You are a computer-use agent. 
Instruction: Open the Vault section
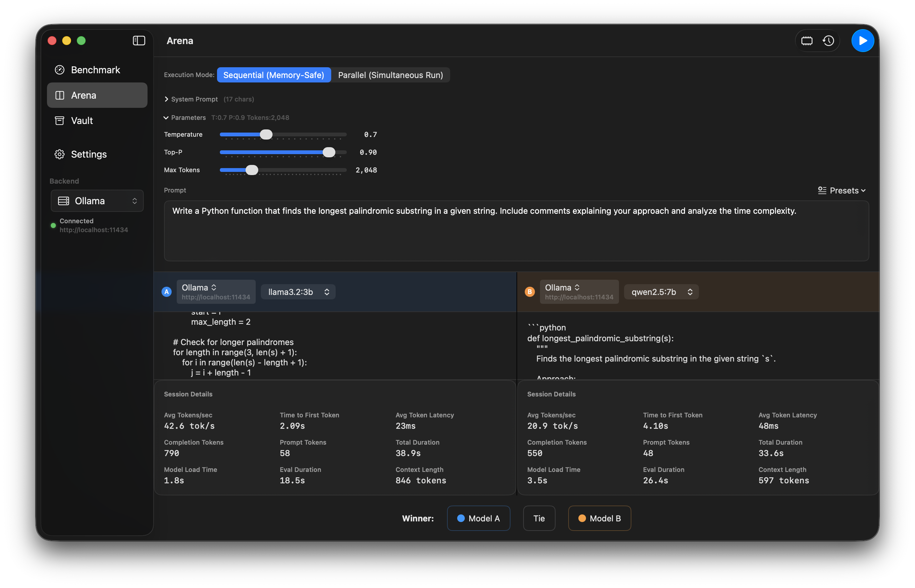pyautogui.click(x=82, y=121)
